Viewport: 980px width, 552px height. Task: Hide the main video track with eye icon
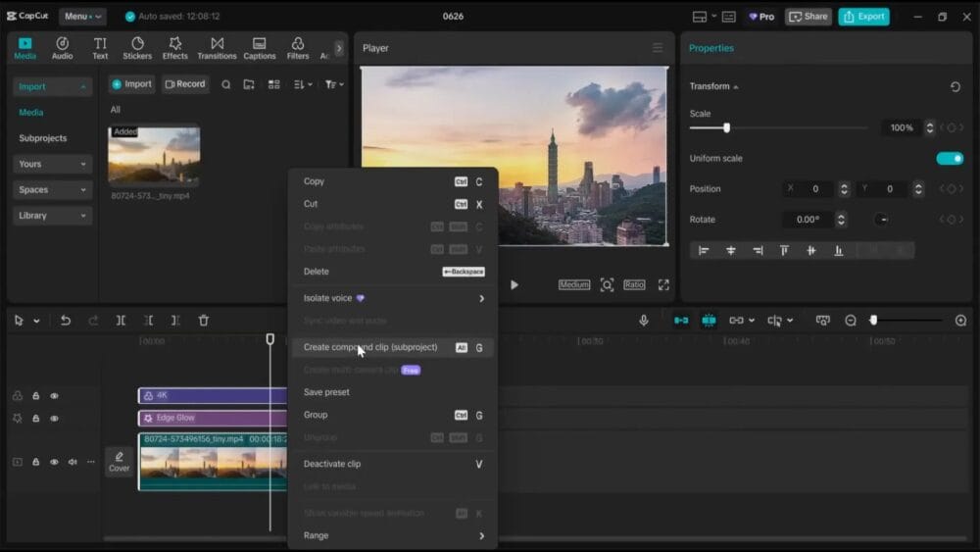[54, 462]
